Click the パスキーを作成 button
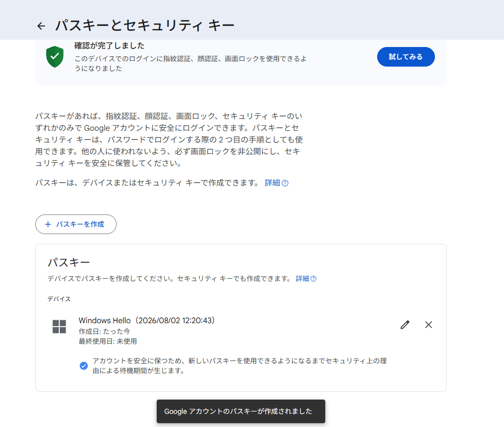Image resolution: width=504 pixels, height=427 pixels. [76, 224]
